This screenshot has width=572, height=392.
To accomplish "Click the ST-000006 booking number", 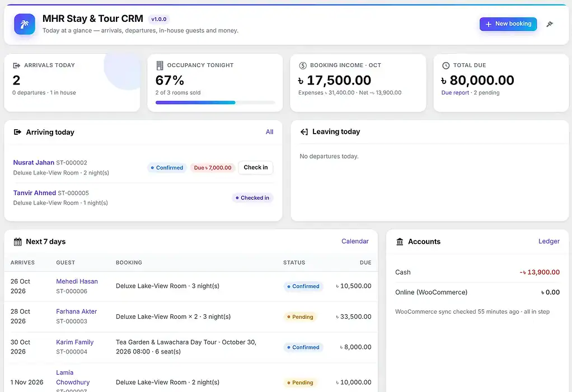I will 72,291.
